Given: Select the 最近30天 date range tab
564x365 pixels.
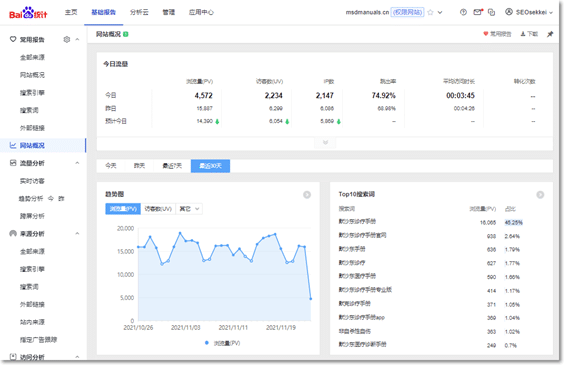Looking at the screenshot, I should (x=210, y=166).
